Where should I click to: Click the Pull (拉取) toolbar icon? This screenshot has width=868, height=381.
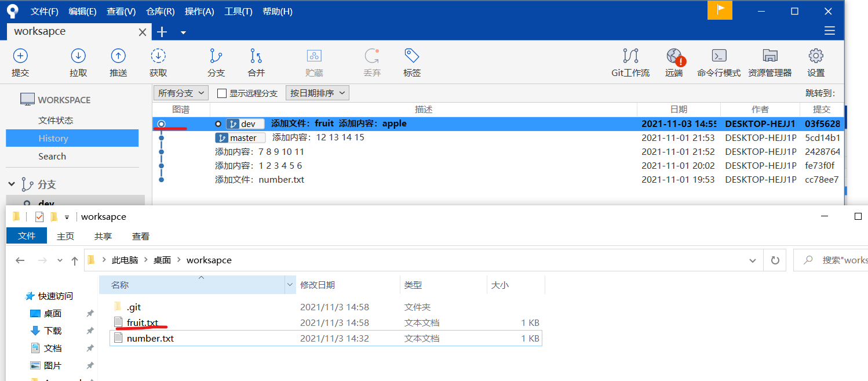[x=78, y=56]
